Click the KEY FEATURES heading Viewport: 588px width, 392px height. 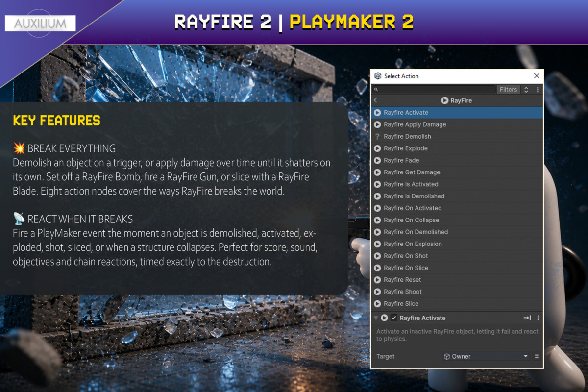click(x=56, y=121)
